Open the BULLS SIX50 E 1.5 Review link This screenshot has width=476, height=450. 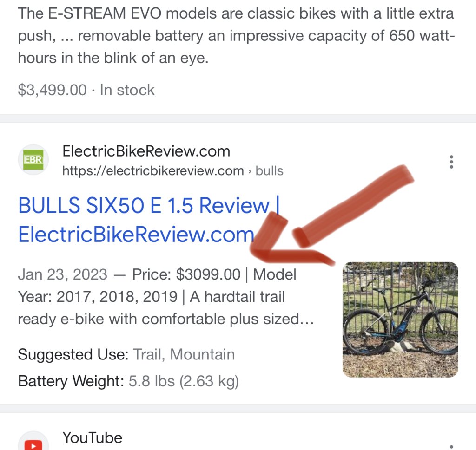point(149,220)
